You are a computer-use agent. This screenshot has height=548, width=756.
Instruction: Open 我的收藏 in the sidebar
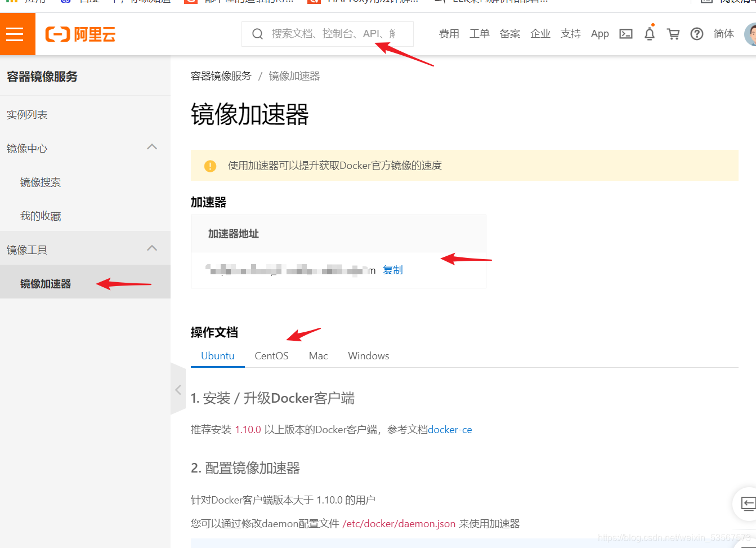41,216
